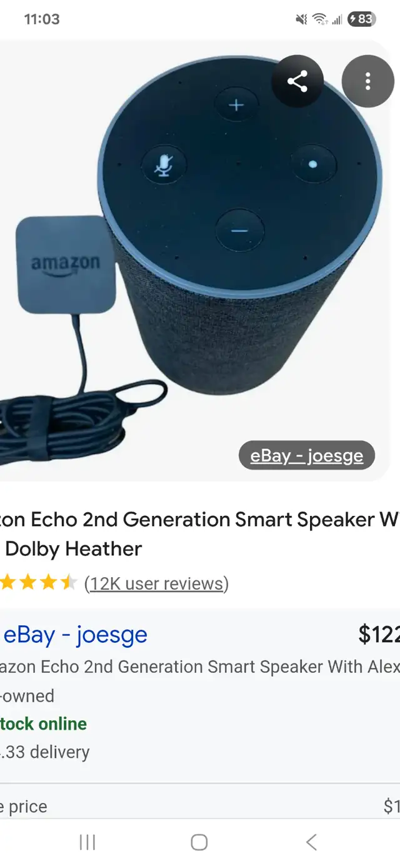400x868 pixels.
Task: Tap the Android recent apps button
Action: point(87,842)
